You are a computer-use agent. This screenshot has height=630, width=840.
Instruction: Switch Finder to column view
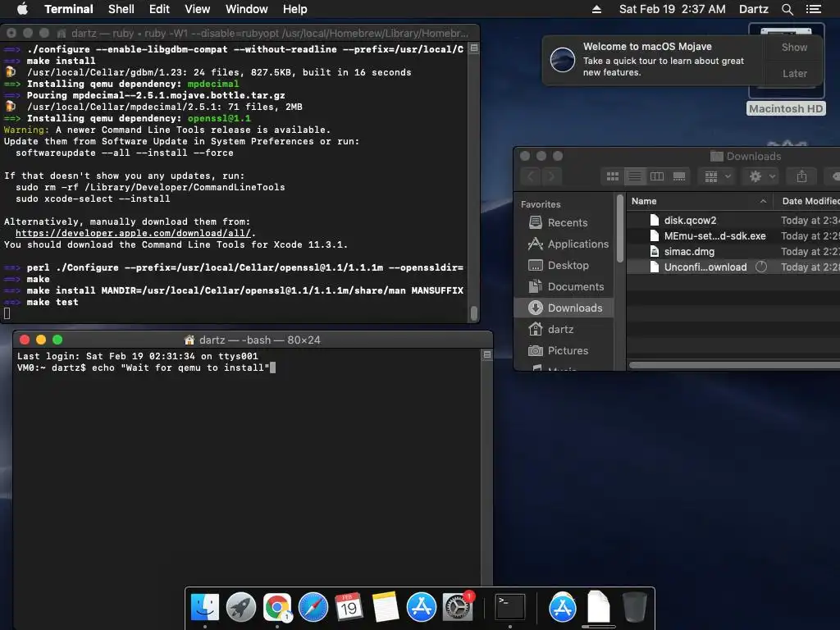pos(657,176)
